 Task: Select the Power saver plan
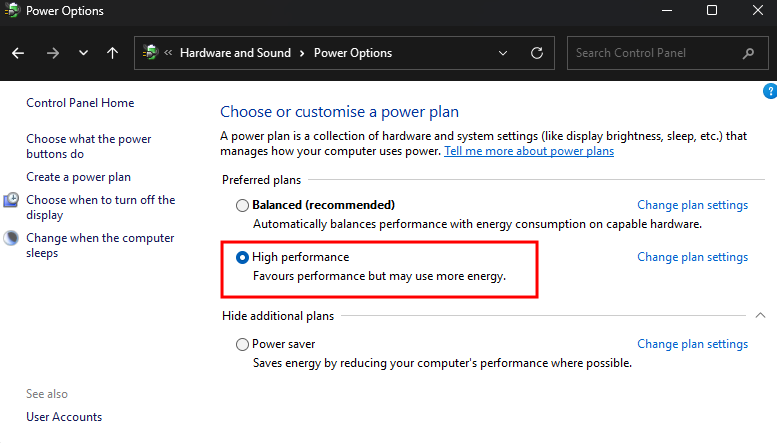pyautogui.click(x=242, y=345)
